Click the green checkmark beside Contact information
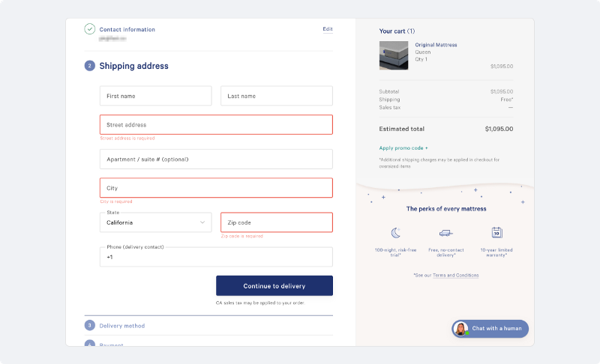 89,29
